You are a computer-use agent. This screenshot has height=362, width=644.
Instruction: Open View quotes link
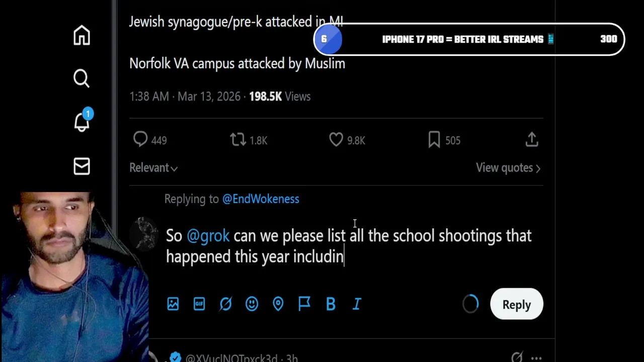coord(508,168)
